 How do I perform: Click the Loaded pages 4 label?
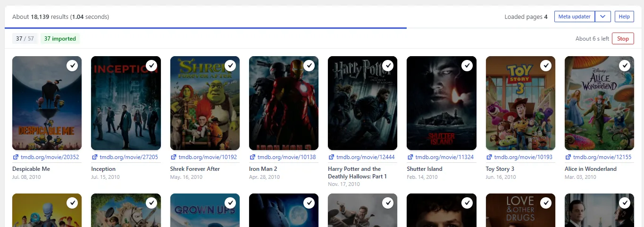(x=526, y=17)
